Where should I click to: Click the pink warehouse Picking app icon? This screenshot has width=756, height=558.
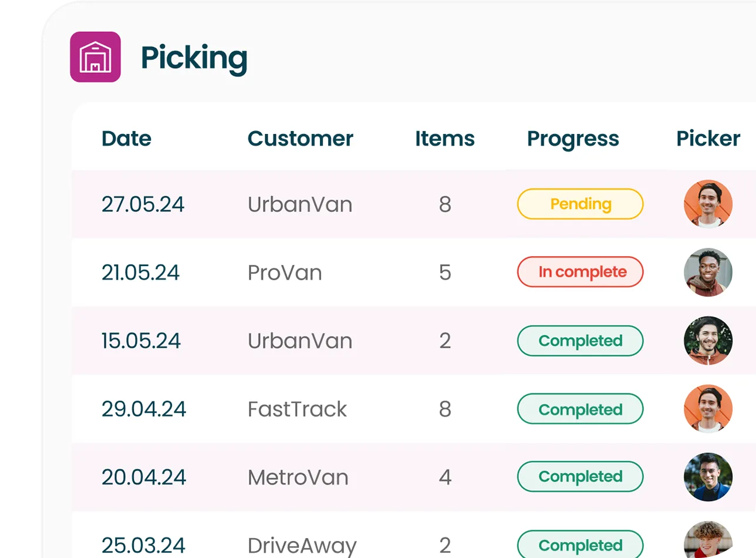[95, 57]
